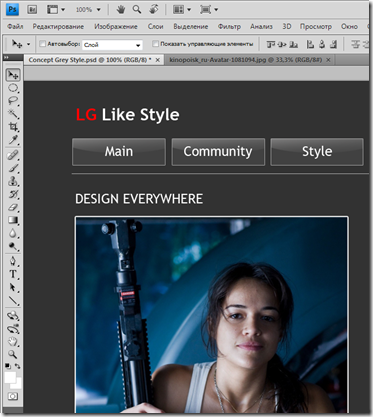The width and height of the screenshot is (373, 417).
Task: Click the Community button on canvas
Action: [218, 152]
